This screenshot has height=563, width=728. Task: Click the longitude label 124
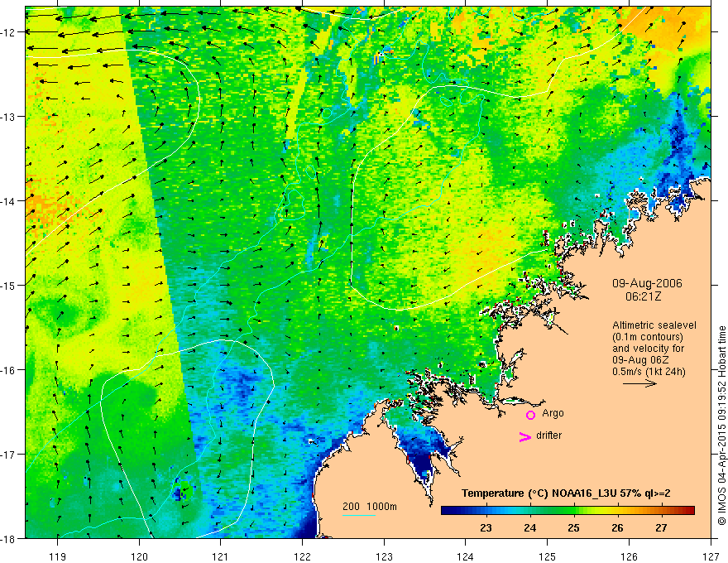click(x=466, y=557)
